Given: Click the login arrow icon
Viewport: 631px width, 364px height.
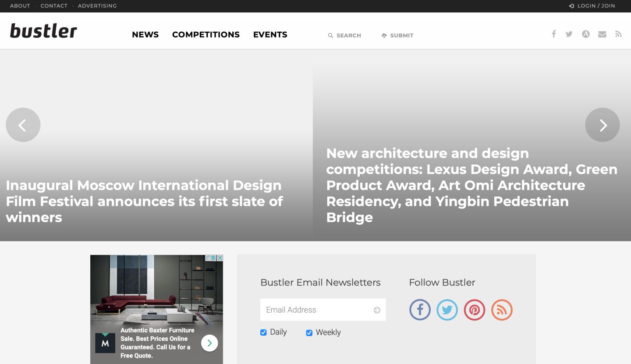Looking at the screenshot, I should coord(571,6).
